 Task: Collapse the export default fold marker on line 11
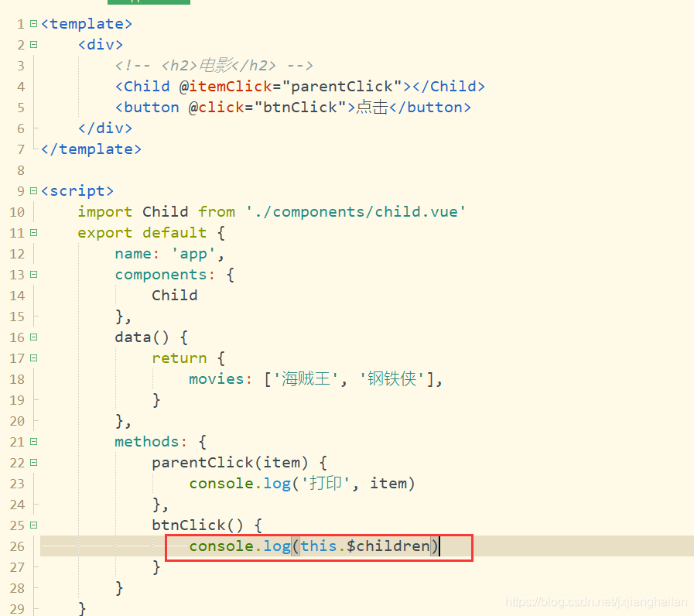[x=33, y=232]
